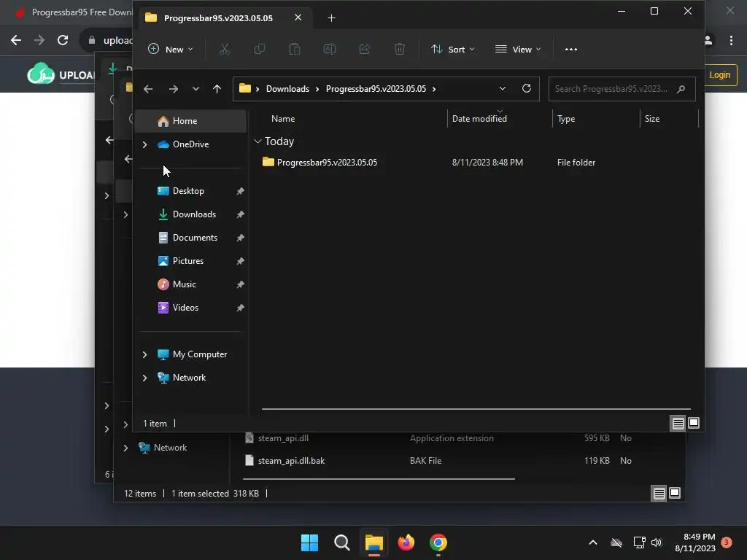The height and width of the screenshot is (560, 747).
Task: Go back using the Explorer back arrow
Action: point(148,89)
